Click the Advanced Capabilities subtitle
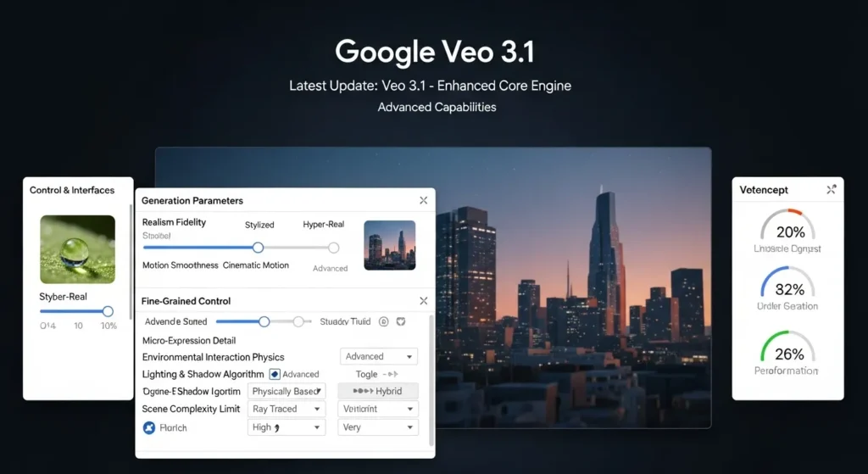The height and width of the screenshot is (474, 868). click(x=437, y=107)
